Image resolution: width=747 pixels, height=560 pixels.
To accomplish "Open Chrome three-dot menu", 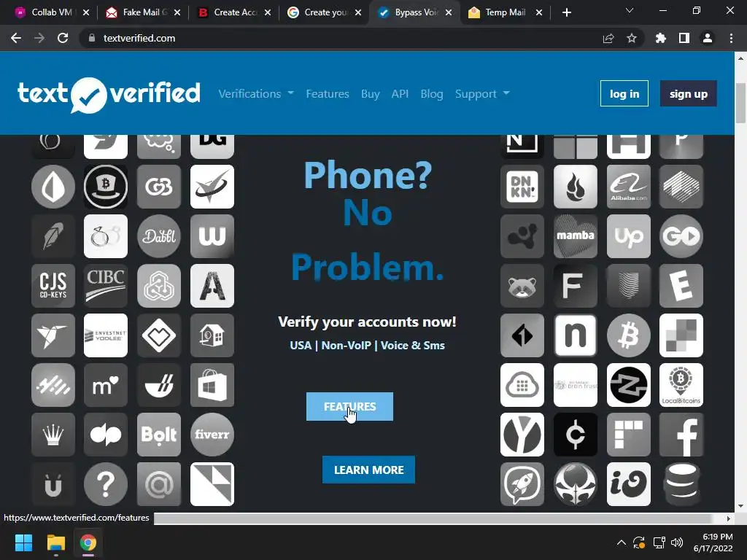I will tap(731, 38).
